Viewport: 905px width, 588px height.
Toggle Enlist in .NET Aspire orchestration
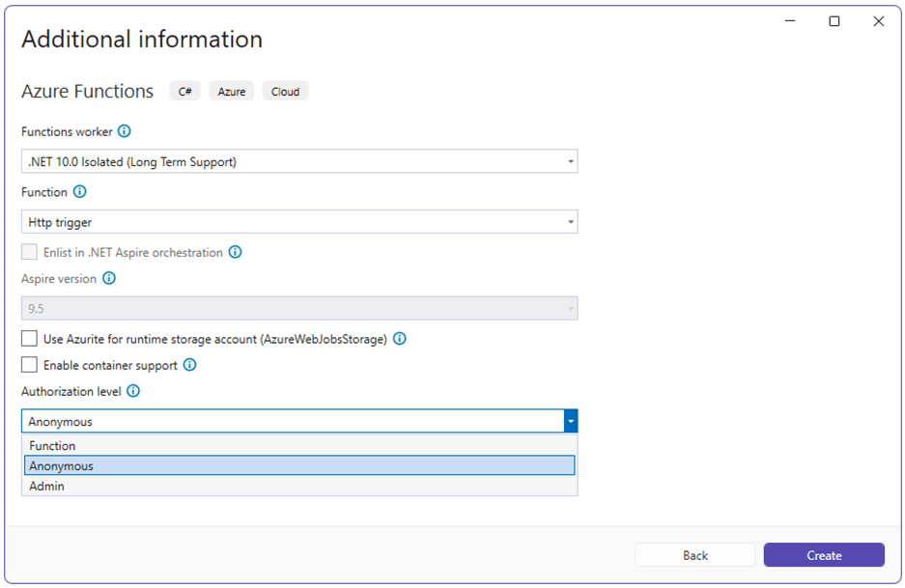(29, 252)
